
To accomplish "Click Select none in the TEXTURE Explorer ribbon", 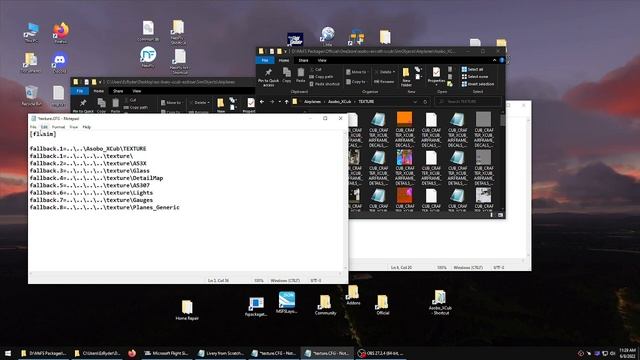I will [x=475, y=77].
